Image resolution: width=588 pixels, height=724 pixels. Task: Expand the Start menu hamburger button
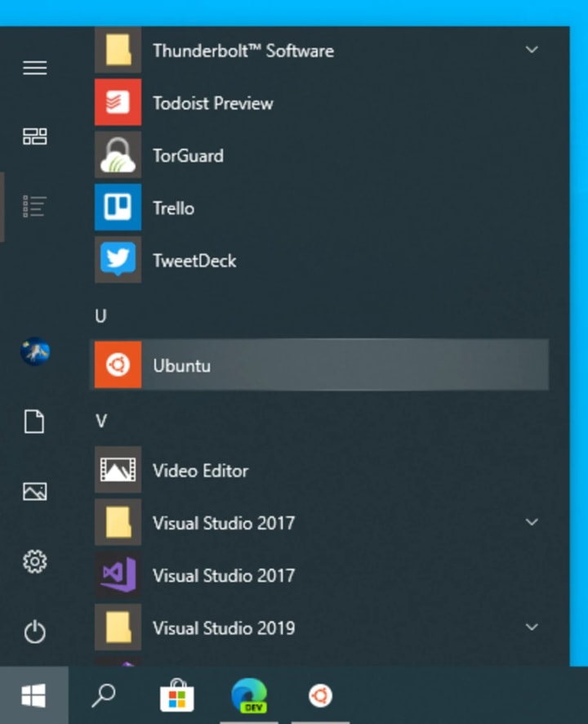click(x=34, y=68)
